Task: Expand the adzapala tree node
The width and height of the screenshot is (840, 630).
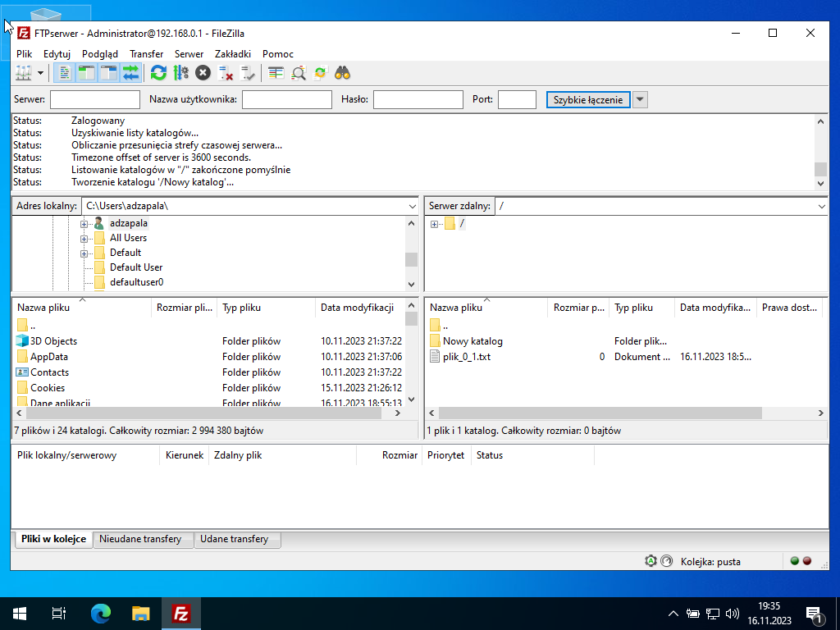Action: pos(84,224)
